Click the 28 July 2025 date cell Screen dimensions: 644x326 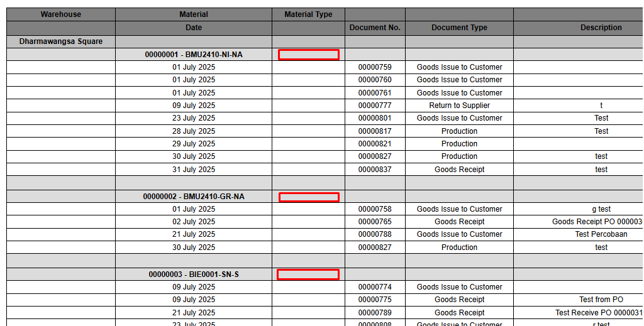pyautogui.click(x=194, y=131)
